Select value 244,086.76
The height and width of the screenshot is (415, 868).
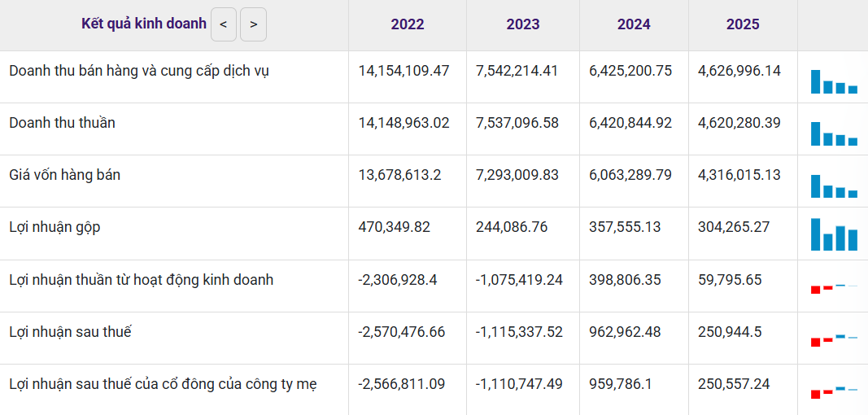[512, 228]
